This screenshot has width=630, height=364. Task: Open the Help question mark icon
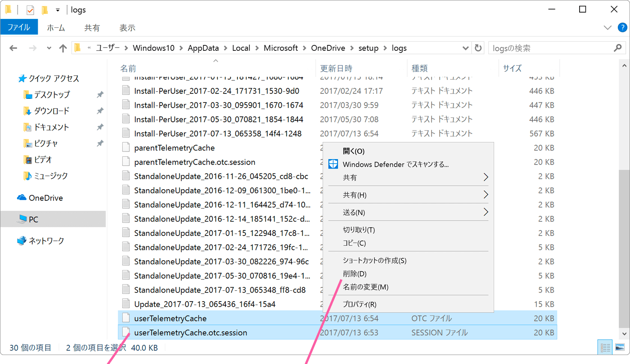(x=622, y=28)
